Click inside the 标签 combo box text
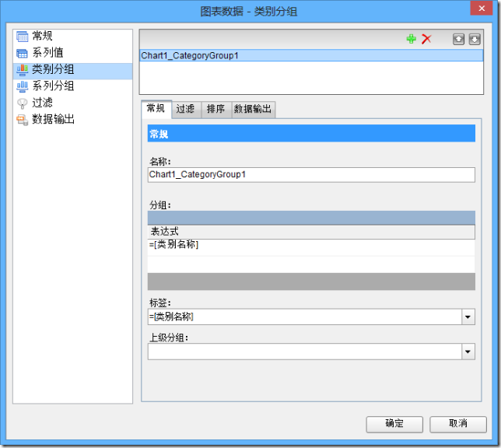501x448 pixels. point(305,317)
